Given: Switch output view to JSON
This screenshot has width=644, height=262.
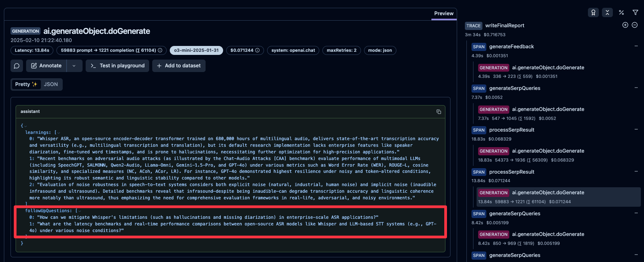Looking at the screenshot, I should pos(51,84).
